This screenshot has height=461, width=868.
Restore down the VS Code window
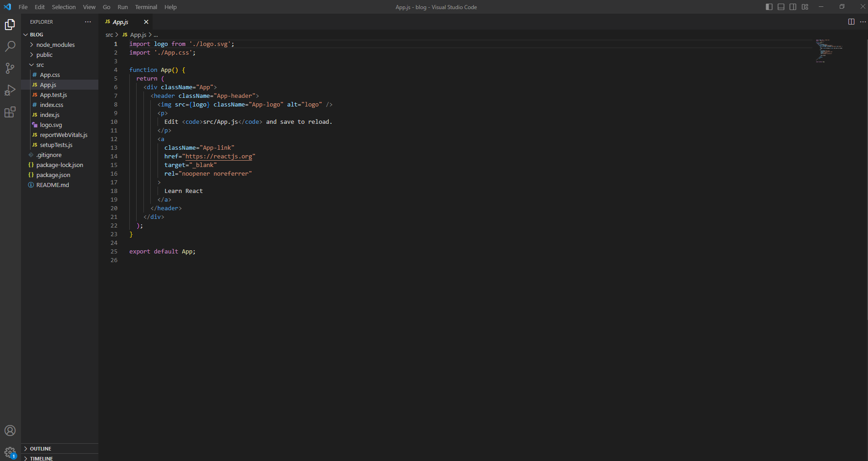point(842,7)
